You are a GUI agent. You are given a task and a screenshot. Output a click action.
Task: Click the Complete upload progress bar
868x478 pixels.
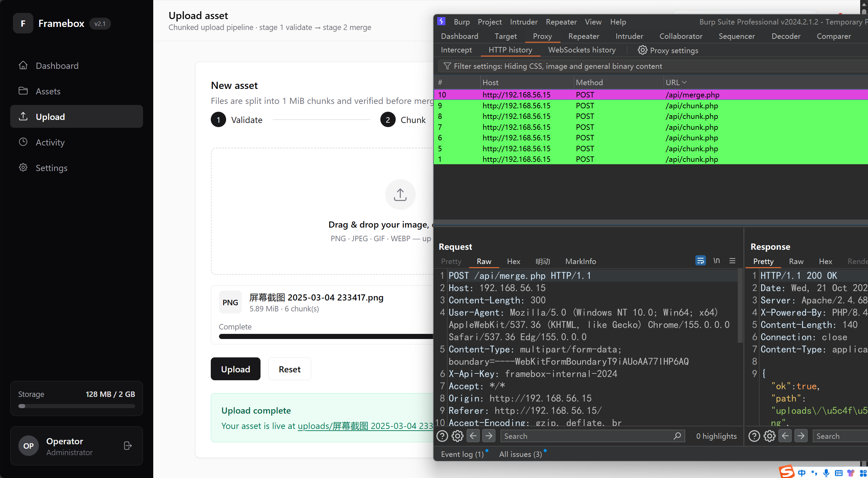326,336
